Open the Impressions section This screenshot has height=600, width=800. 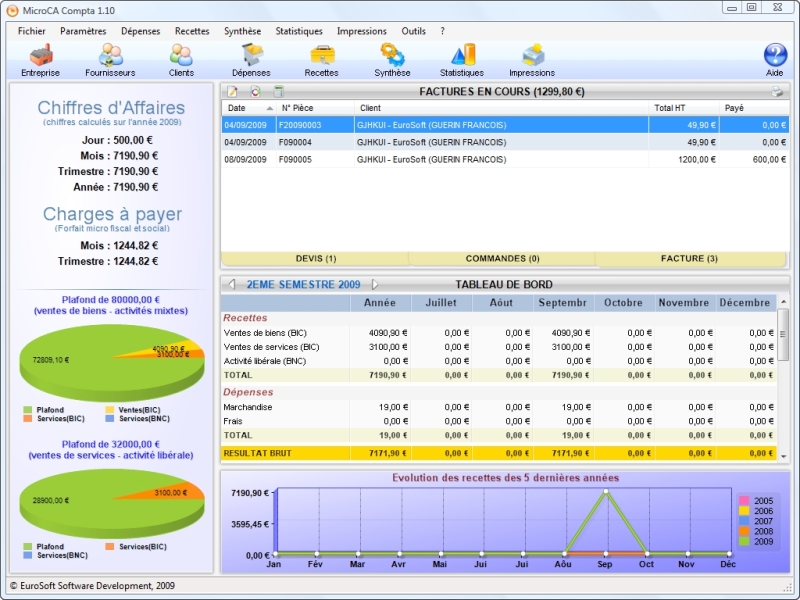point(533,55)
